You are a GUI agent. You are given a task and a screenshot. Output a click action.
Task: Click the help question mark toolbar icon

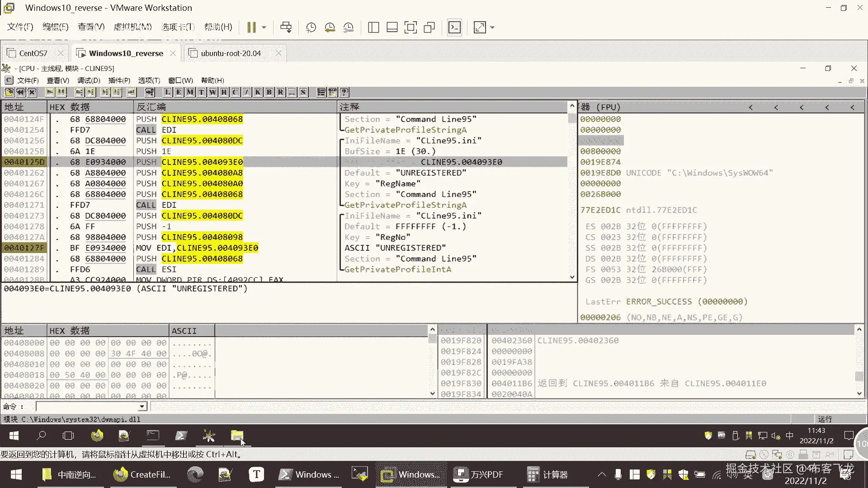point(344,92)
